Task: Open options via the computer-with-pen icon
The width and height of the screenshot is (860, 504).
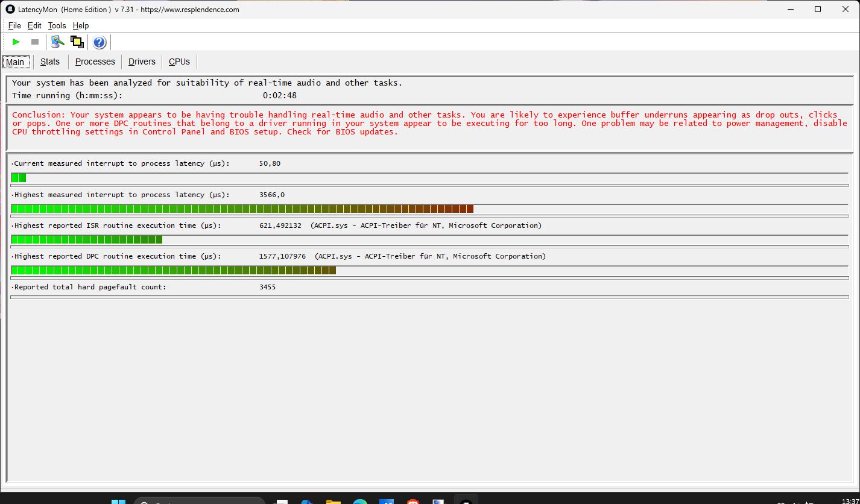Action: [57, 42]
